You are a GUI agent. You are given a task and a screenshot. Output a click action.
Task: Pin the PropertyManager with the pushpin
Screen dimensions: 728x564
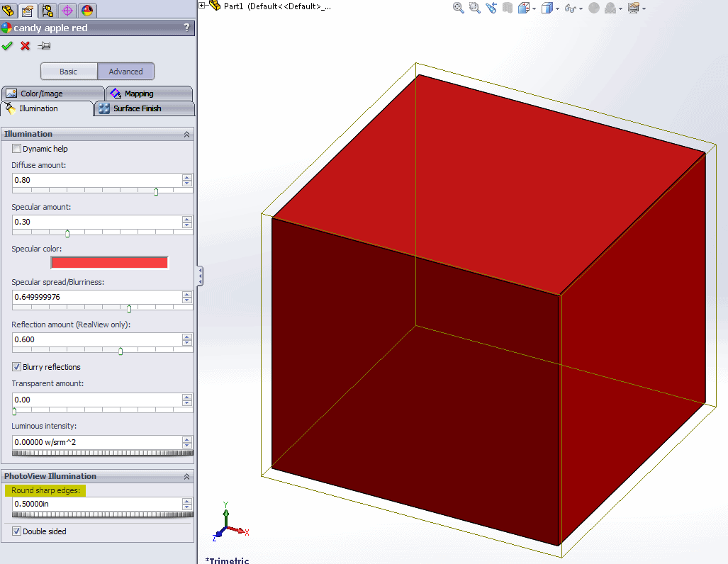[x=44, y=45]
